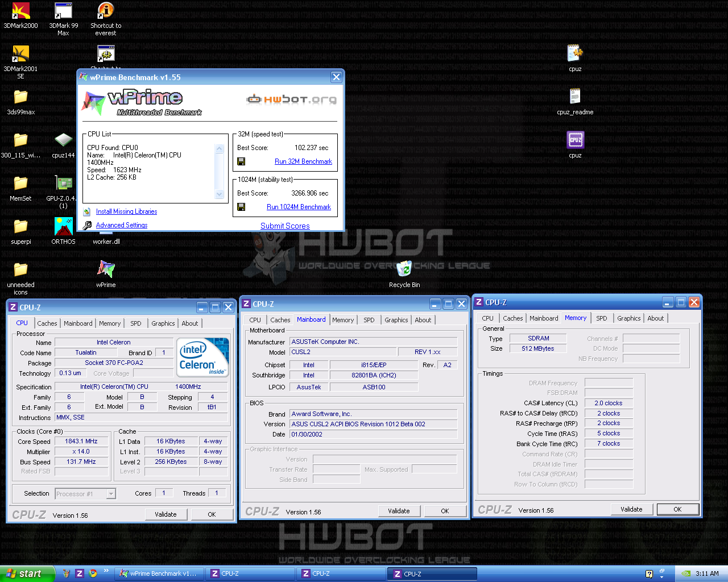
Task: Click the CPU-Z quick launch icon
Action: pyautogui.click(x=80, y=573)
